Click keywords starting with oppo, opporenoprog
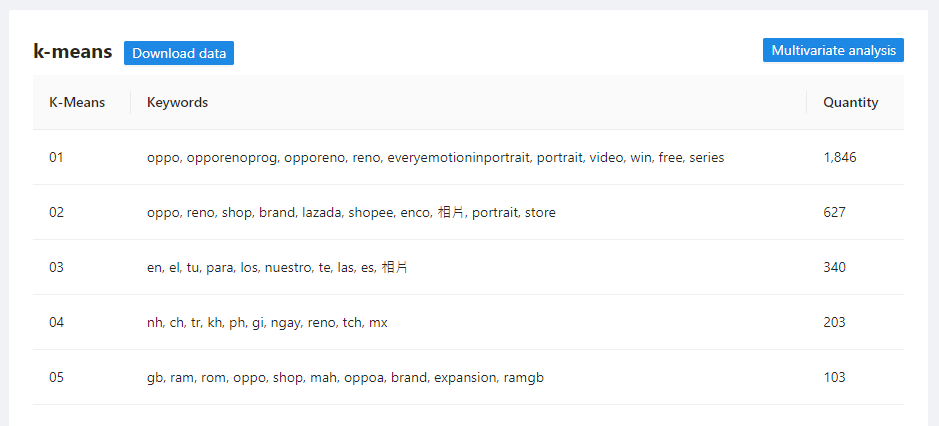939x426 pixels. (x=435, y=157)
